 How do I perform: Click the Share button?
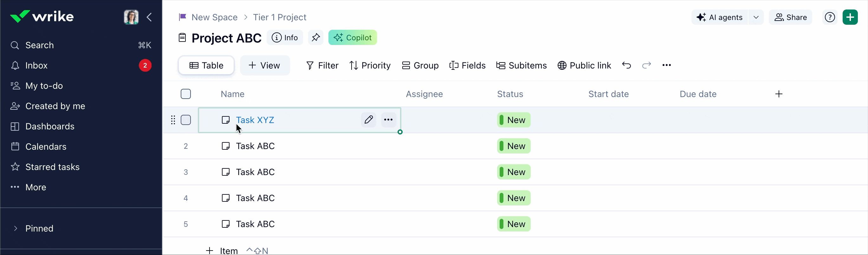(x=791, y=17)
